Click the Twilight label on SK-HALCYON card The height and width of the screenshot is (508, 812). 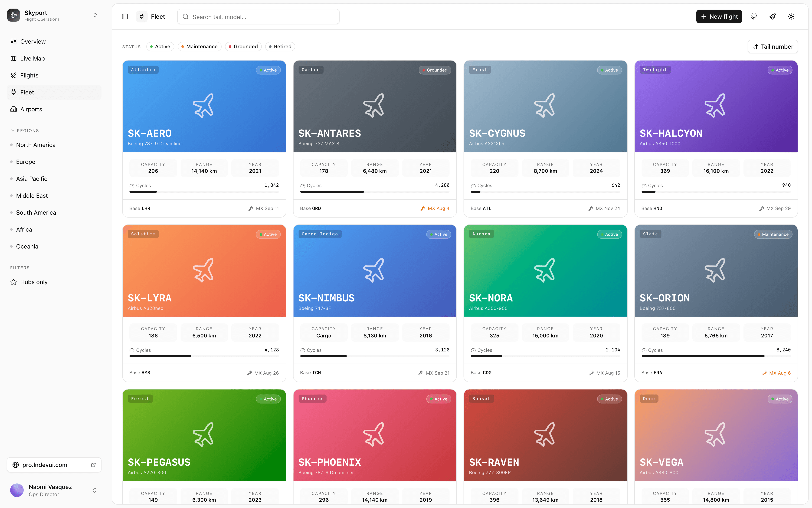tap(655, 70)
